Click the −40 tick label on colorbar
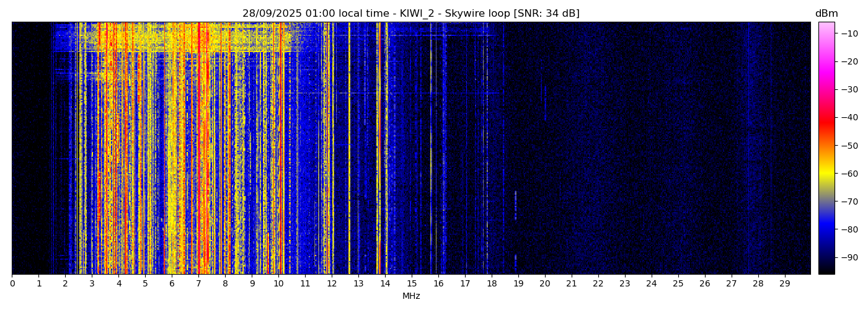 tap(849, 117)
